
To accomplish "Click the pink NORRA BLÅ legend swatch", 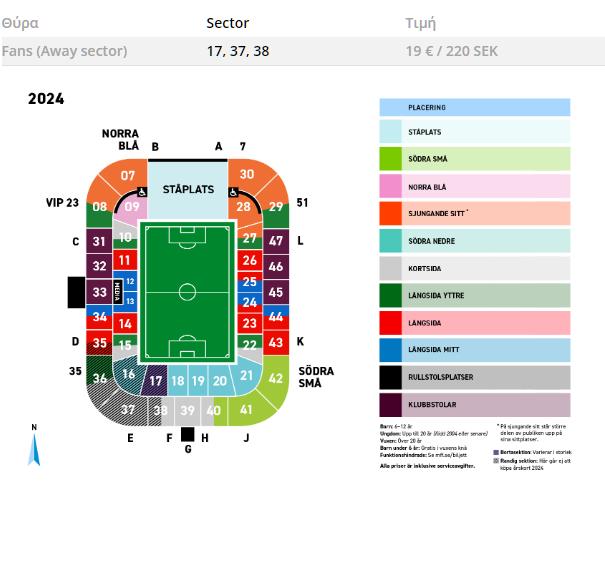I will pos(390,186).
